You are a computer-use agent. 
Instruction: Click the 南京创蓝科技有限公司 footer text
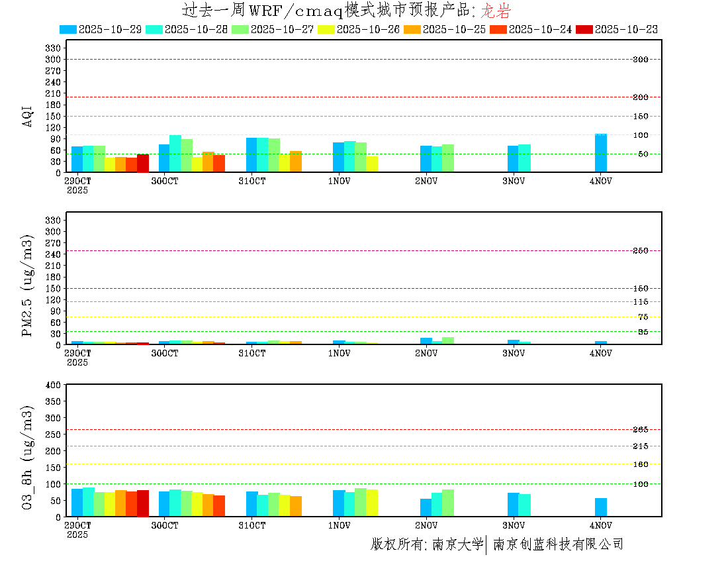coord(558,544)
